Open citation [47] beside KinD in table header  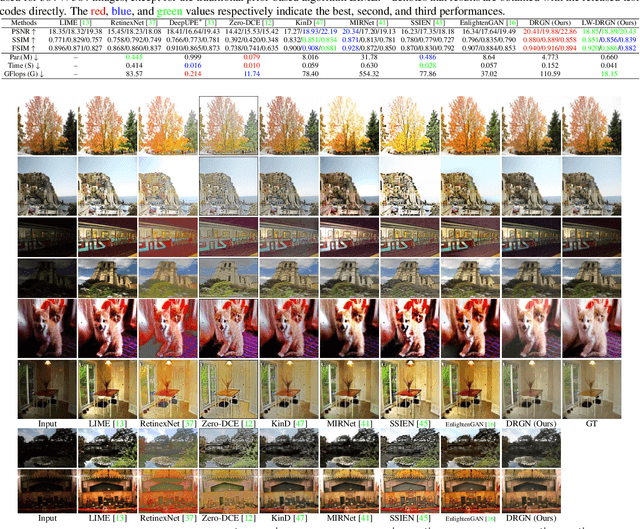318,22
